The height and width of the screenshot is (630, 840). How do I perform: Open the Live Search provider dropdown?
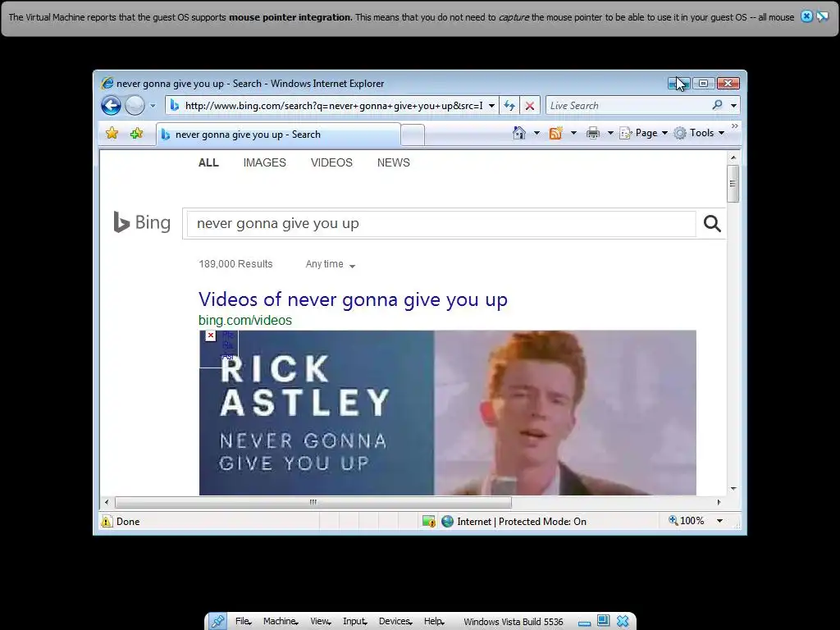734,106
